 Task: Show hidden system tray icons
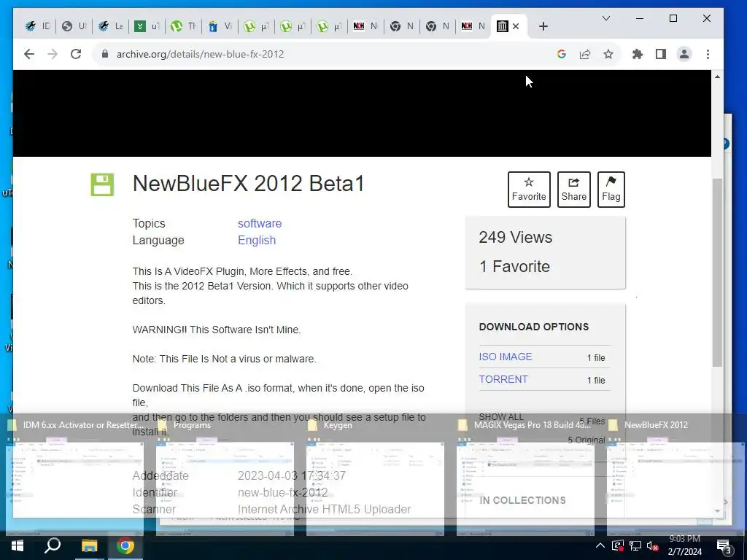(600, 546)
